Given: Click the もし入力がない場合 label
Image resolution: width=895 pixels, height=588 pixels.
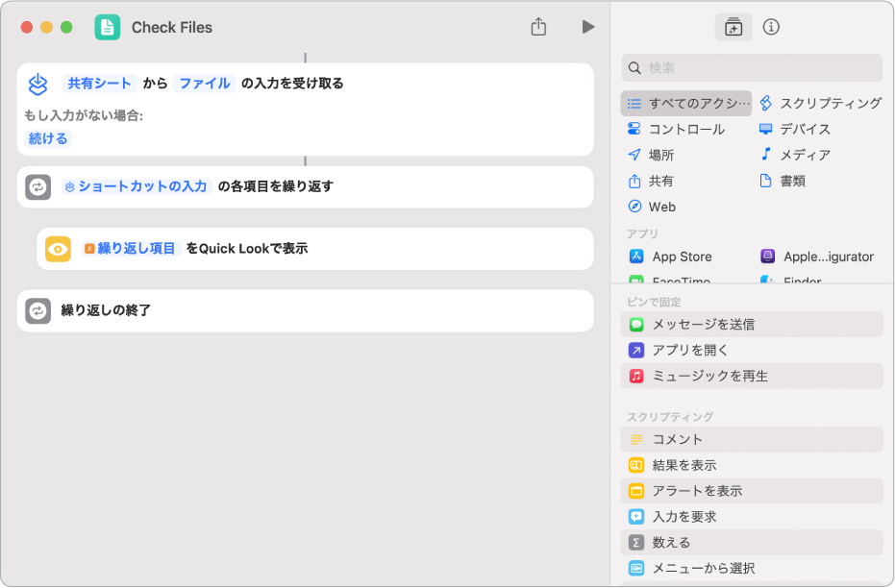Looking at the screenshot, I should pyautogui.click(x=84, y=115).
